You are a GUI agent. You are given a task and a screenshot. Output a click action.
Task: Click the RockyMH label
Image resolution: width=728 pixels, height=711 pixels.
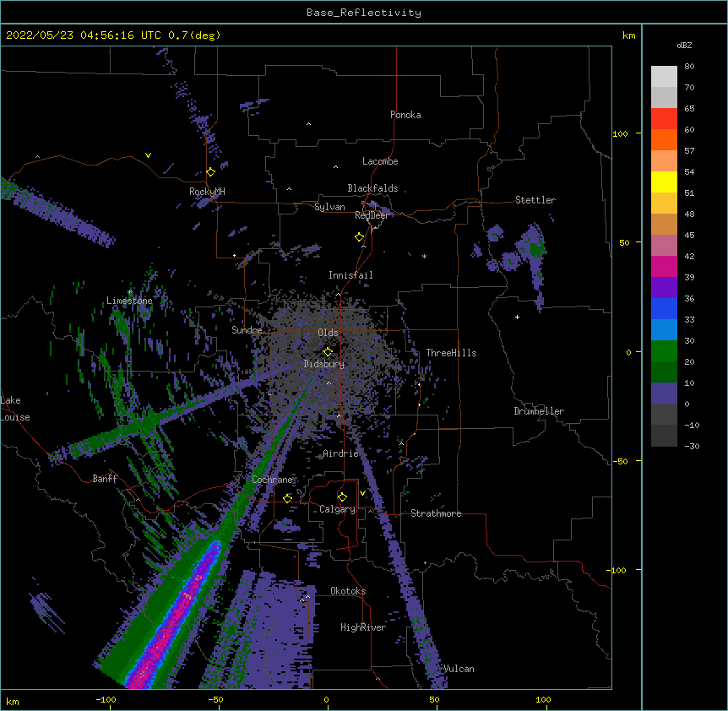pos(207,191)
